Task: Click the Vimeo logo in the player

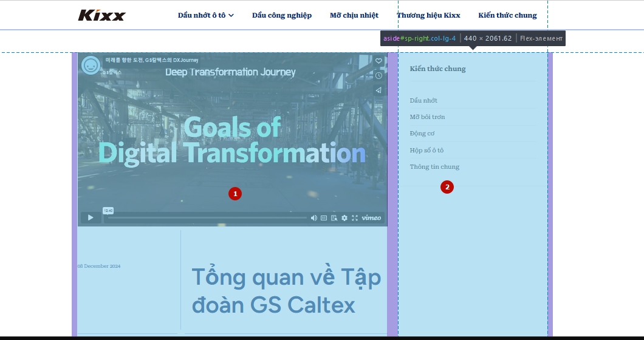Action: tap(371, 218)
